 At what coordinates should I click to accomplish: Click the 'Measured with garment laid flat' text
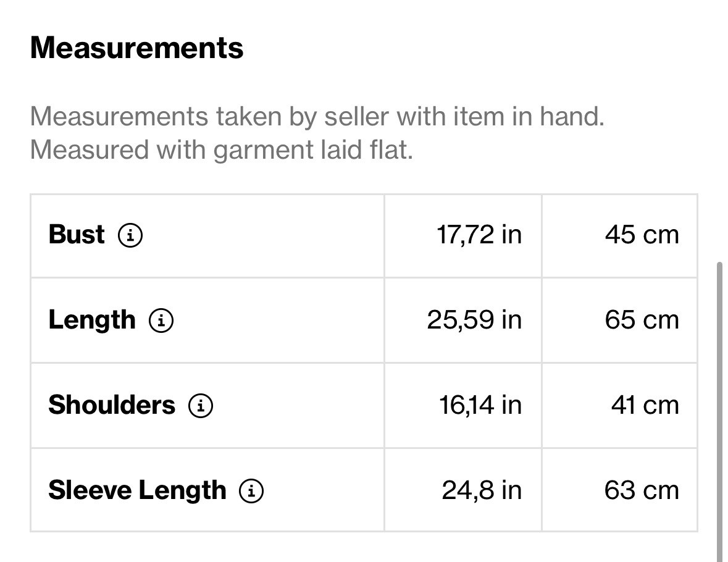coord(222,150)
